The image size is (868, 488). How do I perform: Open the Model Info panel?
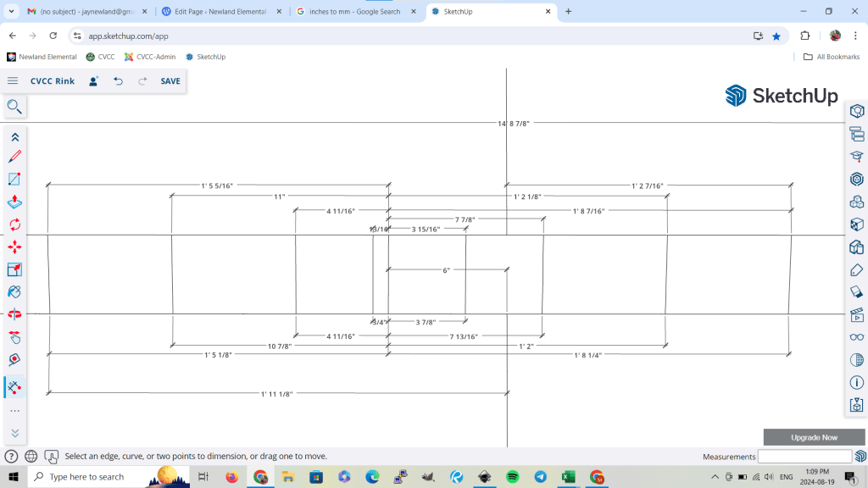(856, 382)
